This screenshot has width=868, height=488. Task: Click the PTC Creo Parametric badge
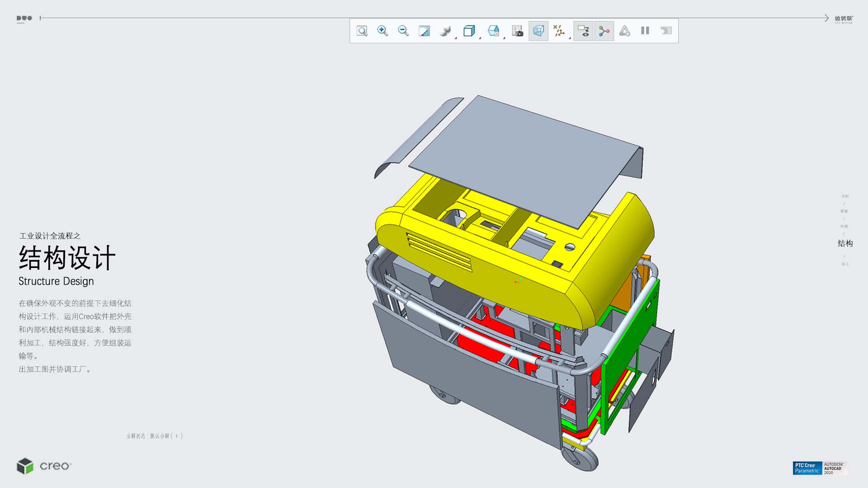[807, 468]
